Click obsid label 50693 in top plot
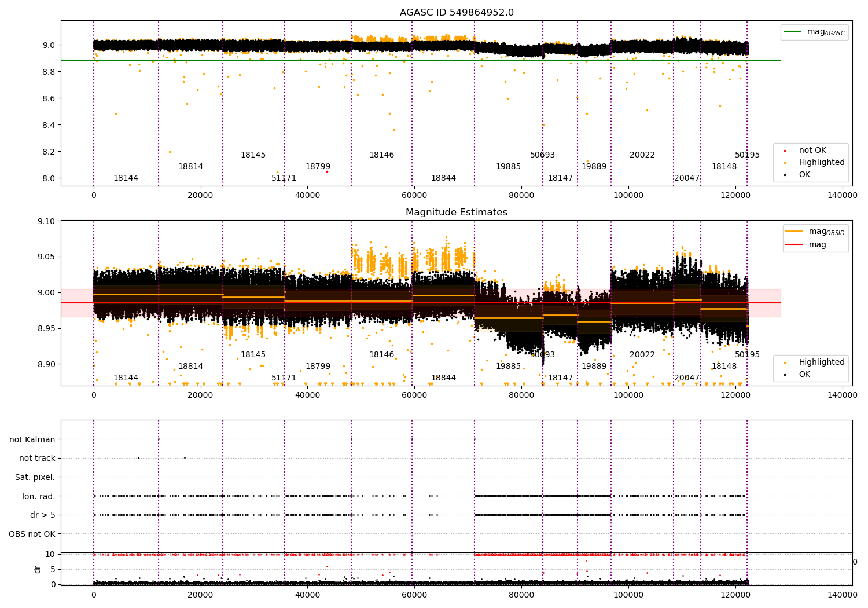Screen dimensions: 868x608 click(542, 155)
